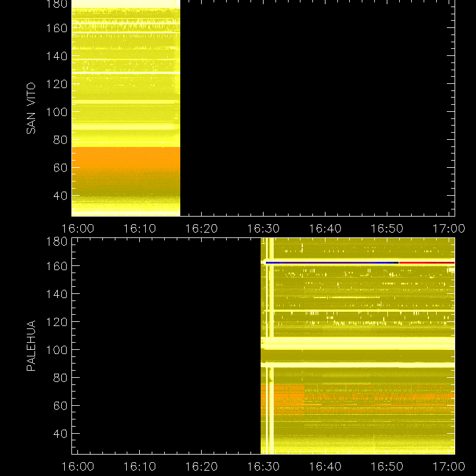
Task: Select the 40 label on SAN VITO axis
Action: point(60,196)
